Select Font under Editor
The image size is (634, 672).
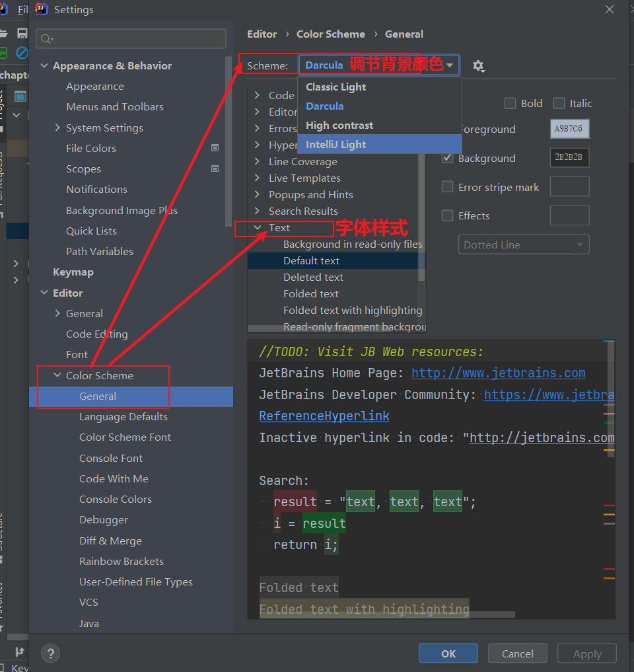click(77, 355)
